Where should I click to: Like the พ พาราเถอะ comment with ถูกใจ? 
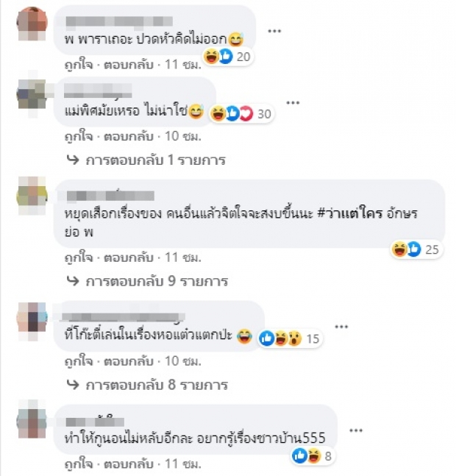click(79, 65)
